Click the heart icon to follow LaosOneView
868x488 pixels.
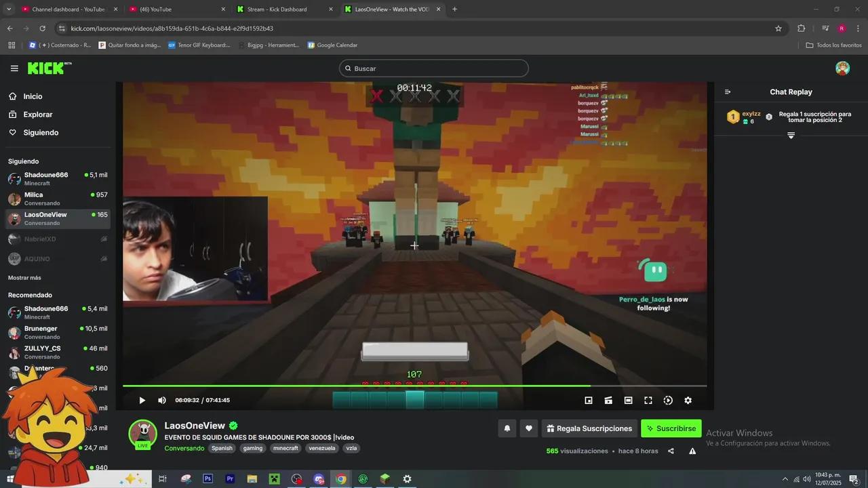coord(528,428)
